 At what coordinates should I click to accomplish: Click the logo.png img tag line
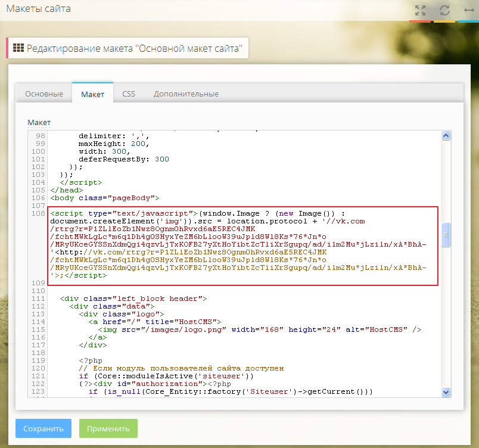260,329
